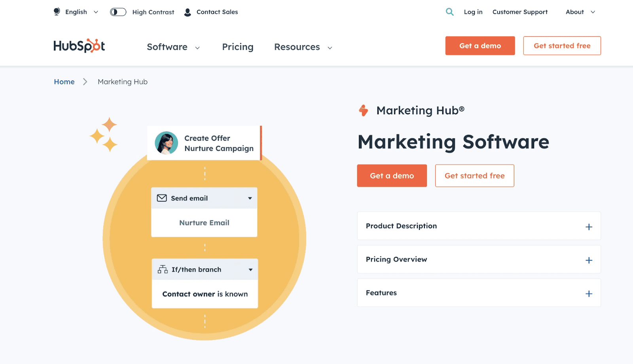Open the Software menu
The image size is (633, 364).
[167, 47]
